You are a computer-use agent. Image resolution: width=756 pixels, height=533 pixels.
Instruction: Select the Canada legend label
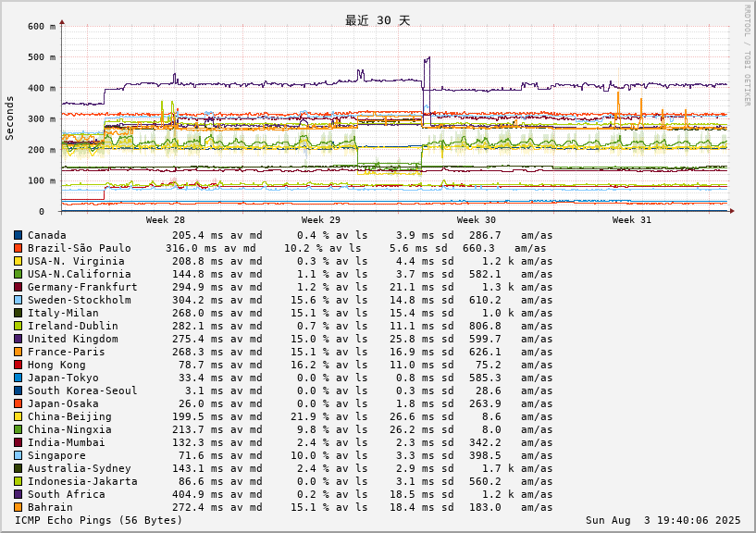[47, 235]
